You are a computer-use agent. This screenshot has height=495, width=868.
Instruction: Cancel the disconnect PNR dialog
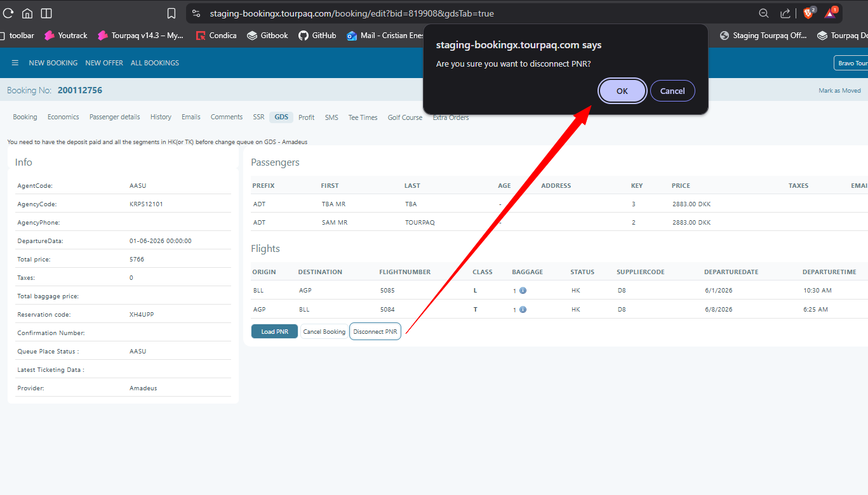coord(672,91)
